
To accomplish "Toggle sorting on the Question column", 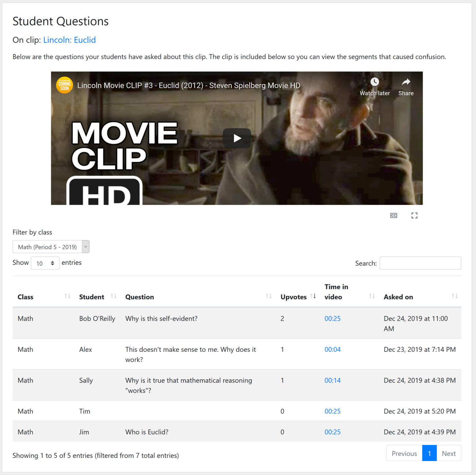I will [268, 296].
